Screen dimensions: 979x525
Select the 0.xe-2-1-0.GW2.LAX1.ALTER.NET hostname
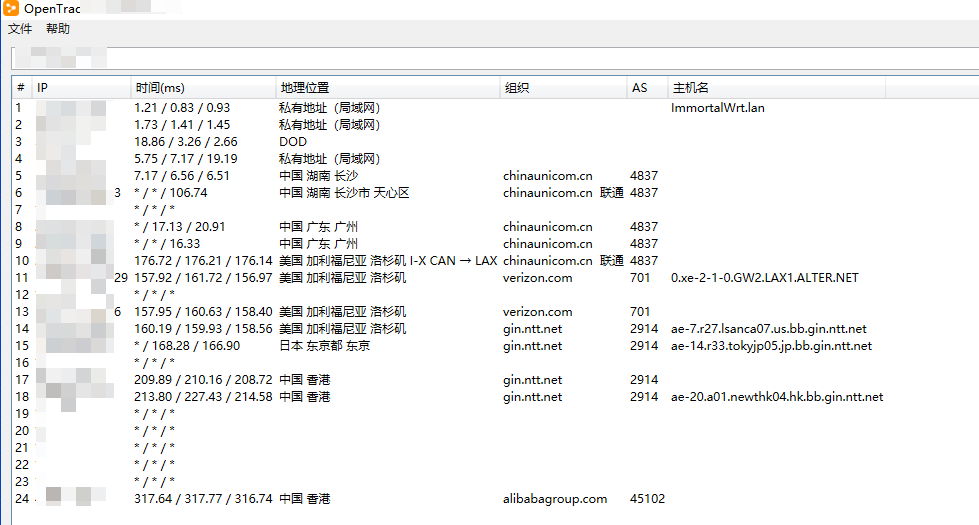coord(764,278)
